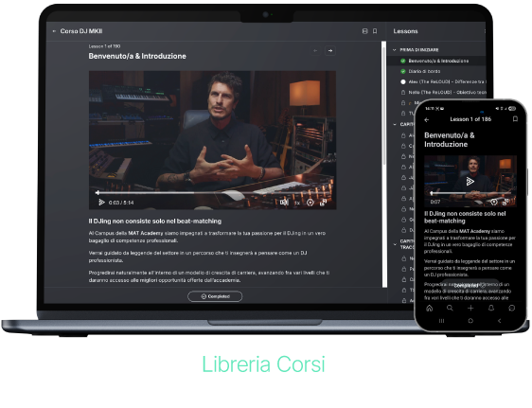The image size is (532, 408).
Task: Tap Android recent apps navigation button
Action: [441, 321]
